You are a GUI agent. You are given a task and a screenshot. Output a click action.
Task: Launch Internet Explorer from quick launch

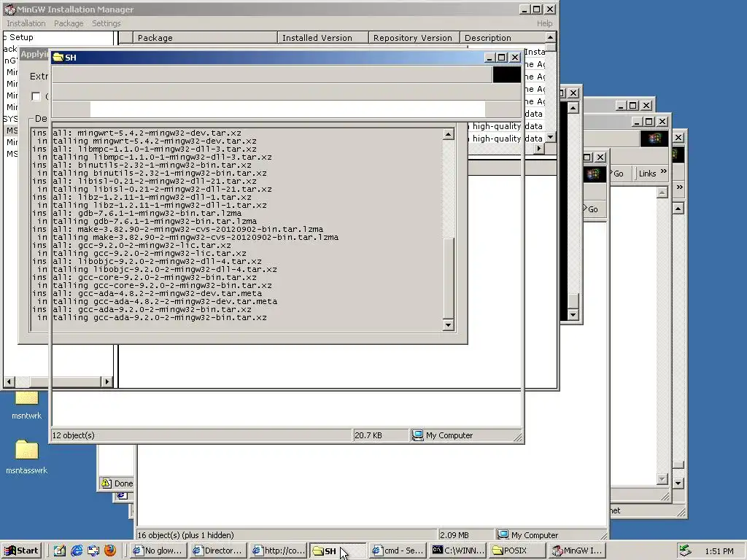(76, 551)
